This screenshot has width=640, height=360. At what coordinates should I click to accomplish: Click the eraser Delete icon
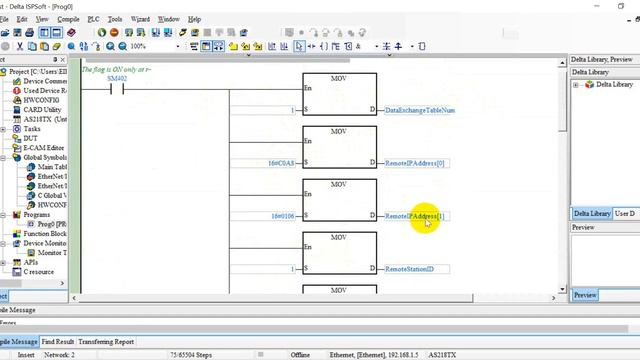(x=56, y=47)
